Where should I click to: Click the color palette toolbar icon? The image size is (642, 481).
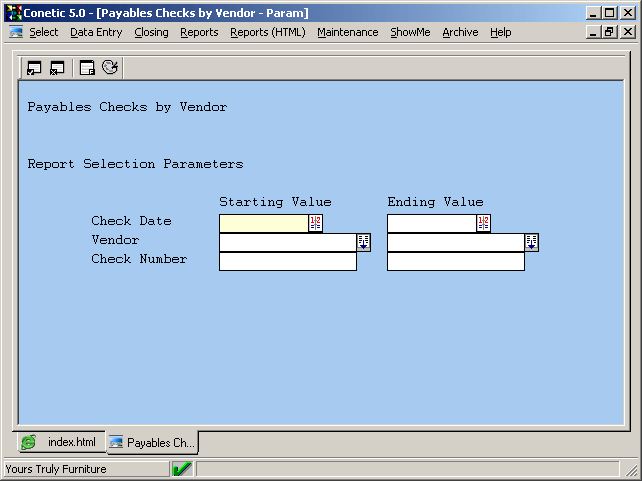tap(110, 68)
